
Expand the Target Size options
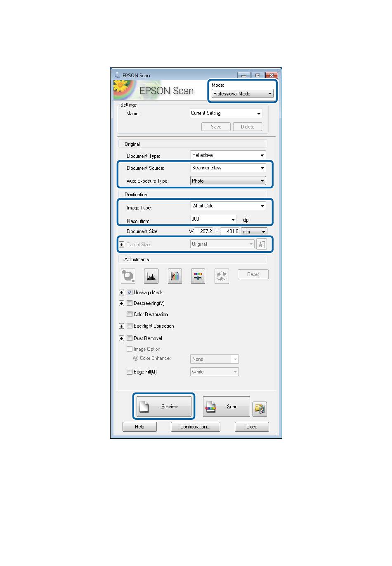point(121,245)
